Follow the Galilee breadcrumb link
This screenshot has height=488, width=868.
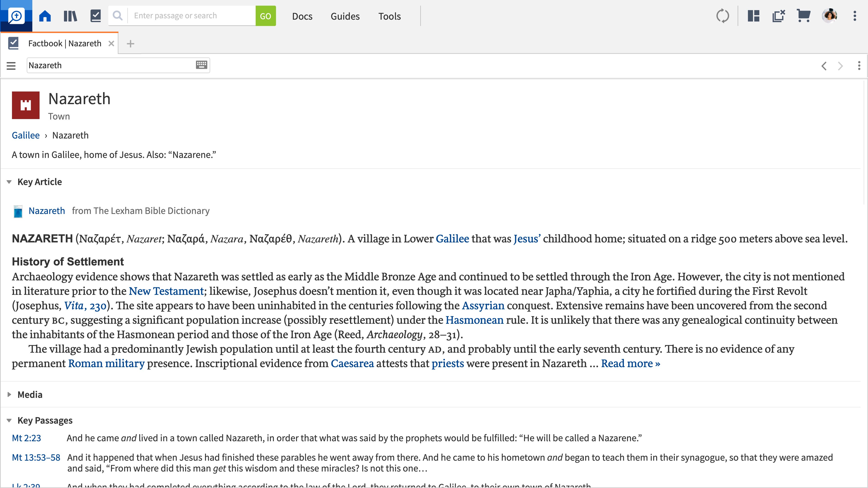coord(26,135)
